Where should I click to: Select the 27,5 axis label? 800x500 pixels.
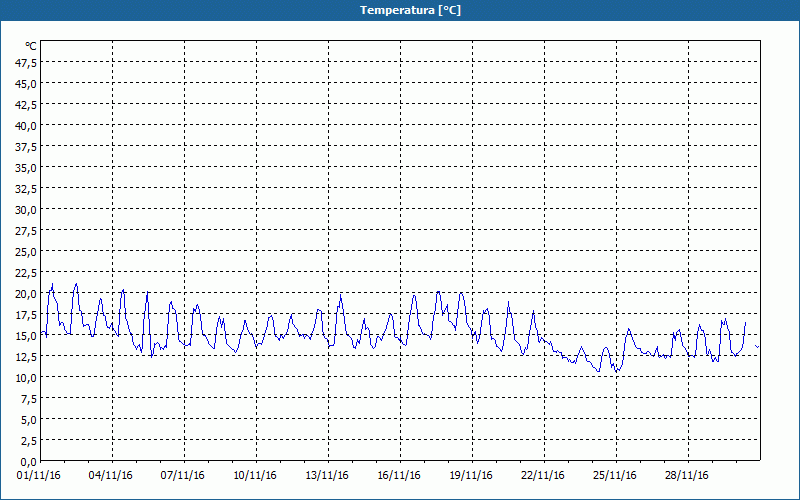27,231
